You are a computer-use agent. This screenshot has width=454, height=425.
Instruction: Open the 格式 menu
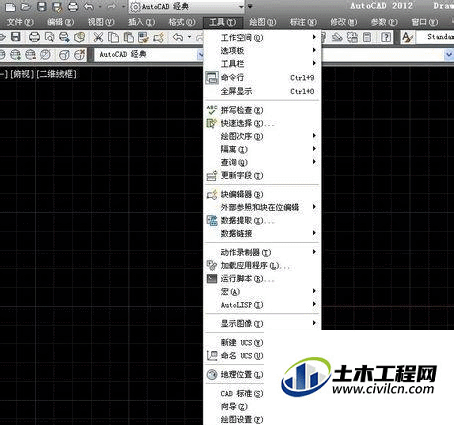pos(182,22)
